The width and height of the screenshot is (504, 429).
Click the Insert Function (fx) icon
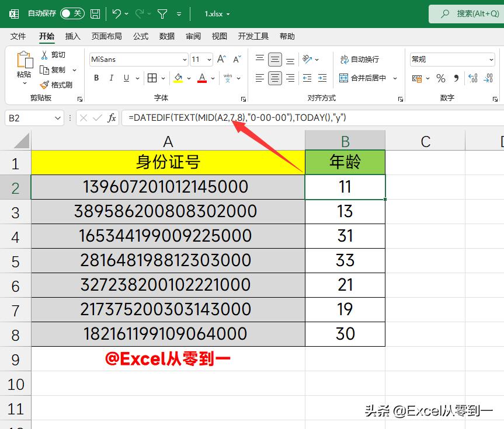pyautogui.click(x=112, y=118)
